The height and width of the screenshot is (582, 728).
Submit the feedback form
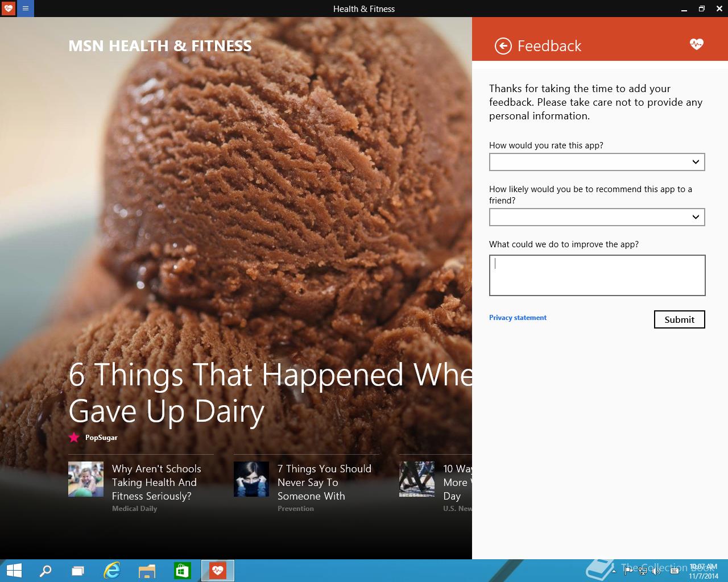pos(680,319)
